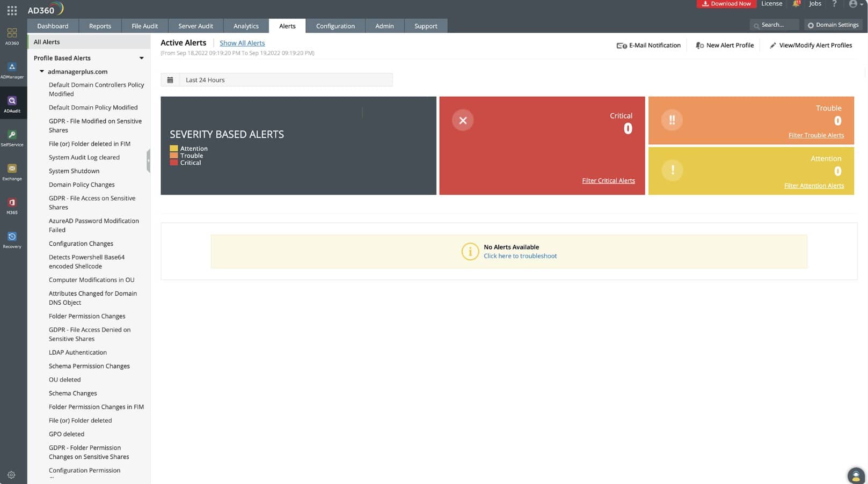Open the help question mark icon
Image resolution: width=868 pixels, height=484 pixels.
click(x=834, y=4)
